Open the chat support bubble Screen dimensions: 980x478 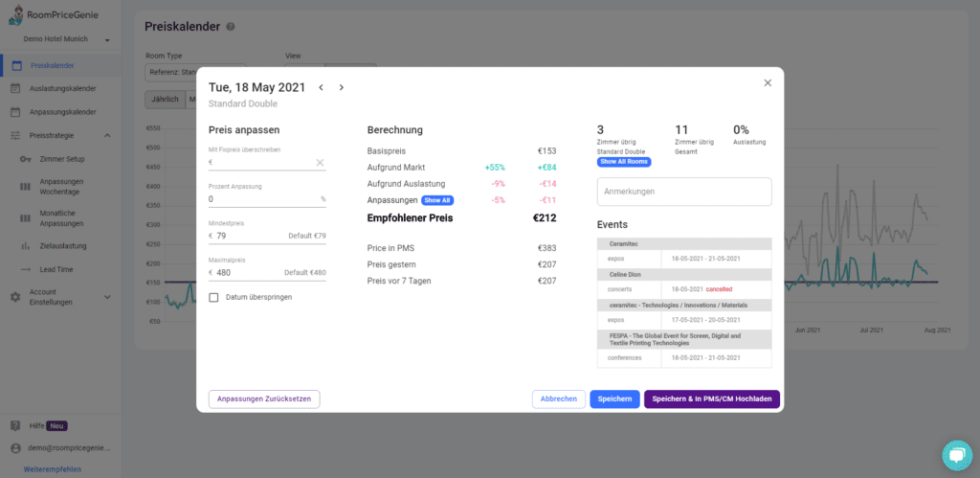pyautogui.click(x=956, y=455)
